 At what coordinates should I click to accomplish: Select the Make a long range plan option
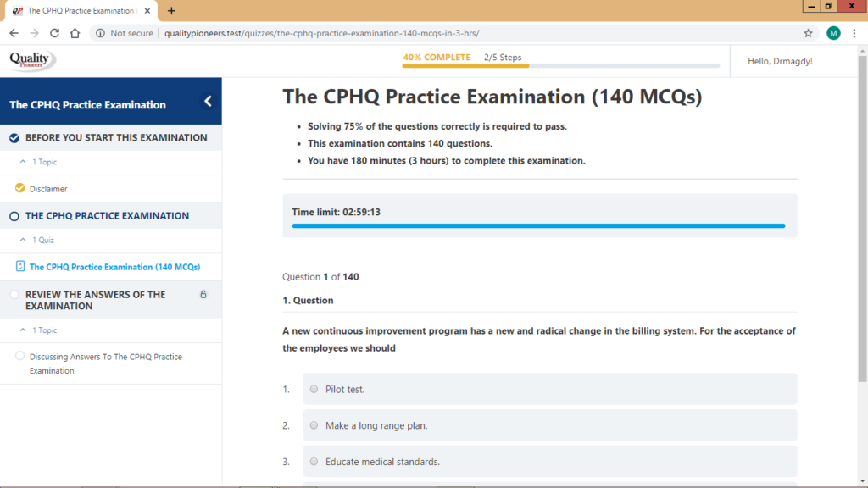click(314, 424)
